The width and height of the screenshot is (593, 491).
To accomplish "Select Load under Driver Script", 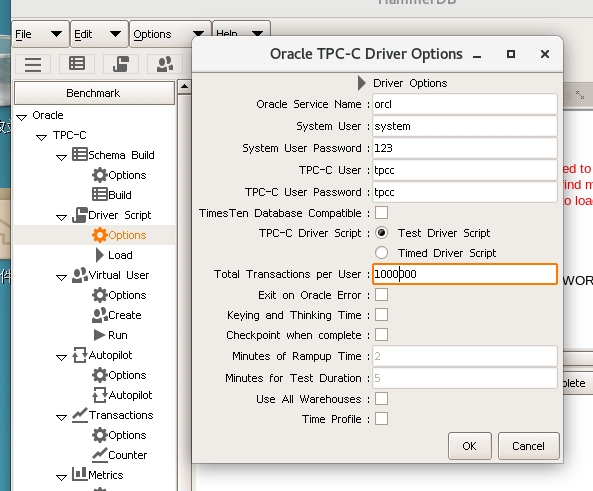I will (120, 255).
